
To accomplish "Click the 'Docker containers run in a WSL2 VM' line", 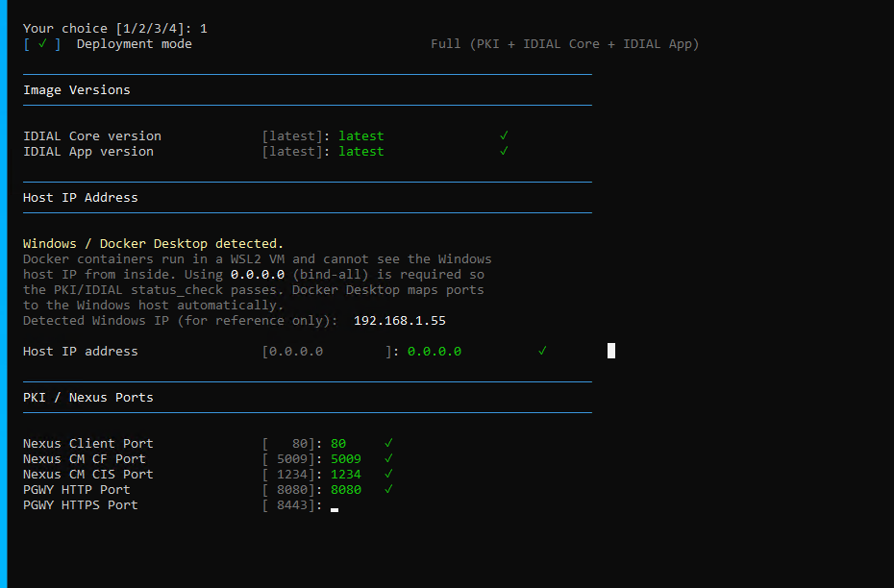I will 257,259.
